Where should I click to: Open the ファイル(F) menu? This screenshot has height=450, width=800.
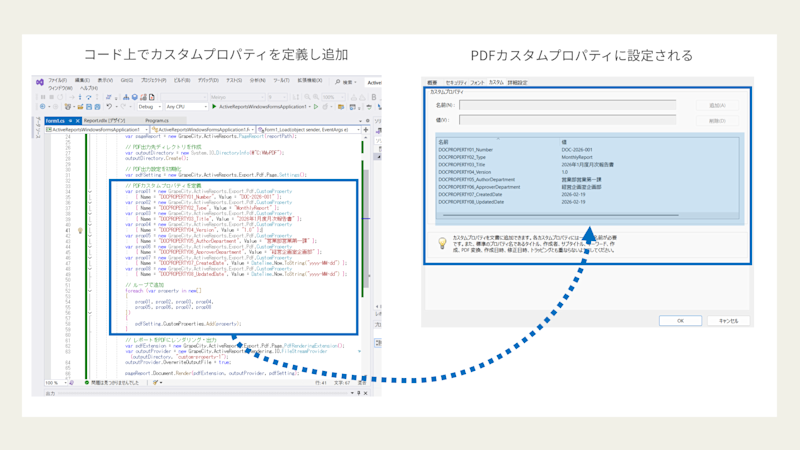click(x=58, y=81)
